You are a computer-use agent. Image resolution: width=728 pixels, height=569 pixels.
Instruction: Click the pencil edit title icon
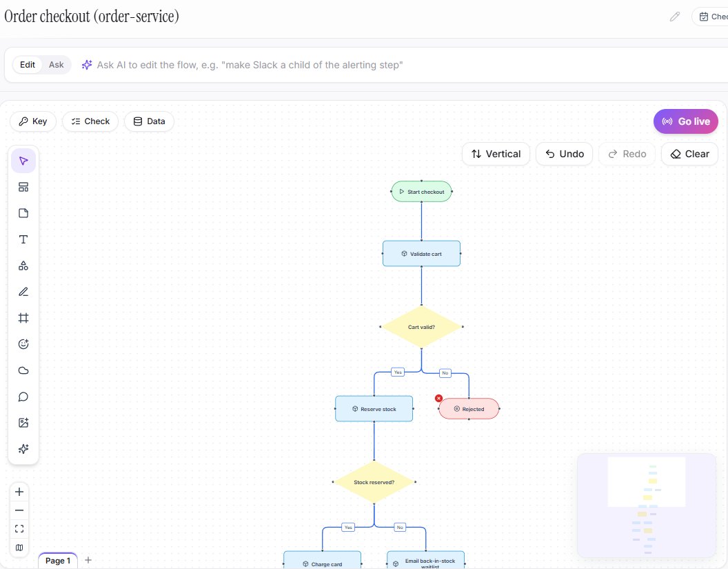675,17
